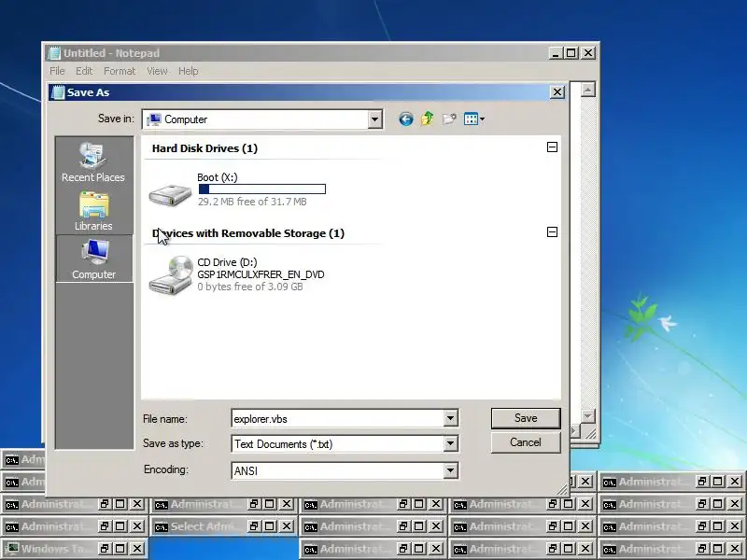Viewport: 747px width, 560px height.
Task: Open the view options arrow next to View icon
Action: pyautogui.click(x=482, y=119)
